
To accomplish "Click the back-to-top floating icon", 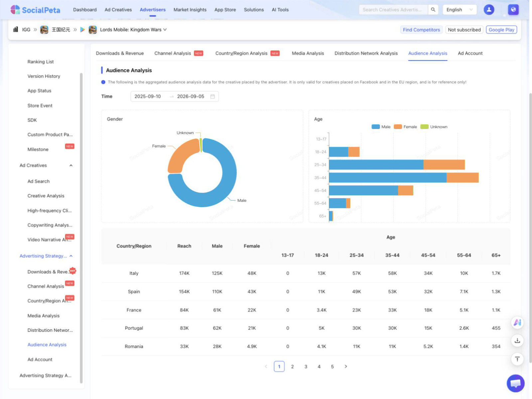I will [x=517, y=359].
